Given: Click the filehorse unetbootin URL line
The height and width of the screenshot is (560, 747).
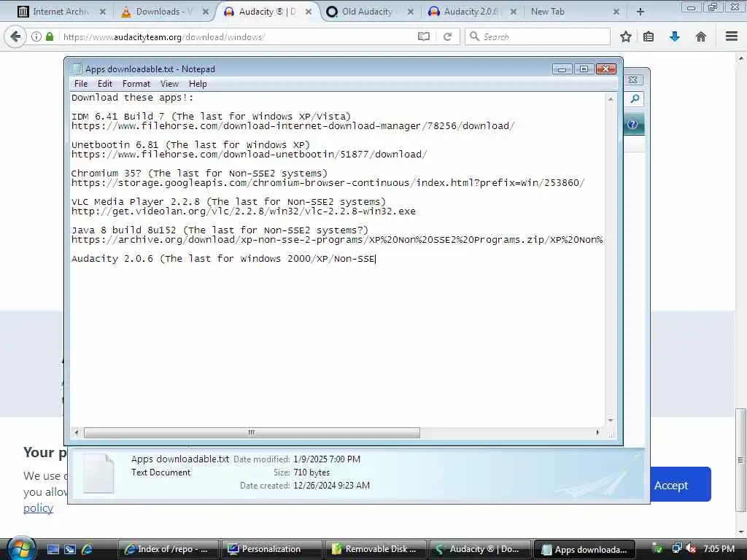Looking at the screenshot, I should click(x=249, y=155).
